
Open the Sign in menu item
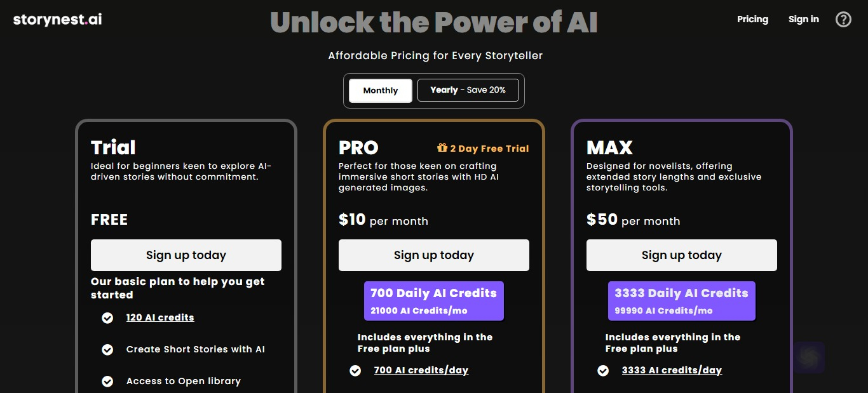click(804, 19)
